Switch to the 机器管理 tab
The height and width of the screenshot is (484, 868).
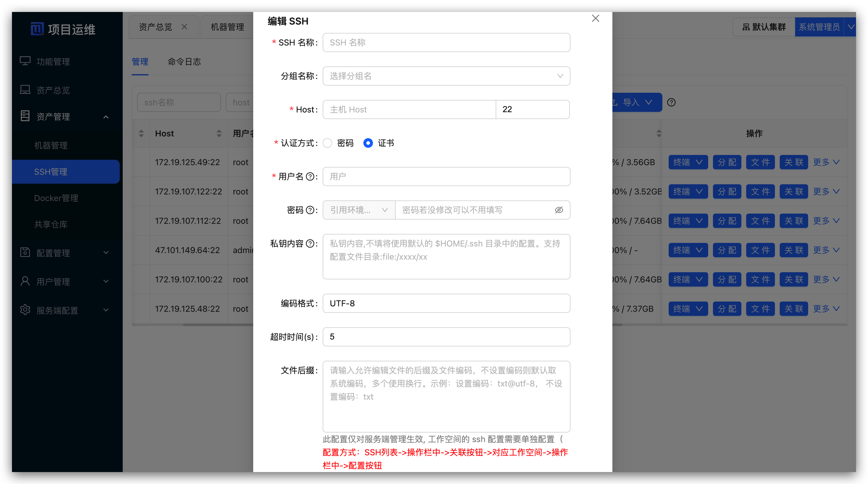227,27
